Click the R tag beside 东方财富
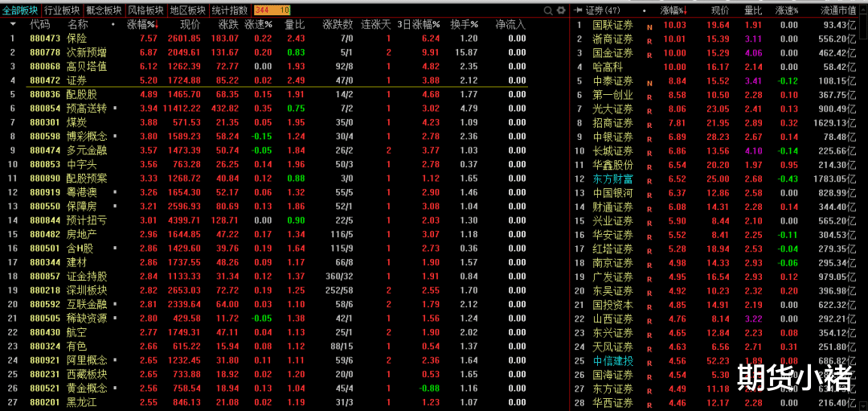Screen dimensions: 868x411 click(x=649, y=181)
